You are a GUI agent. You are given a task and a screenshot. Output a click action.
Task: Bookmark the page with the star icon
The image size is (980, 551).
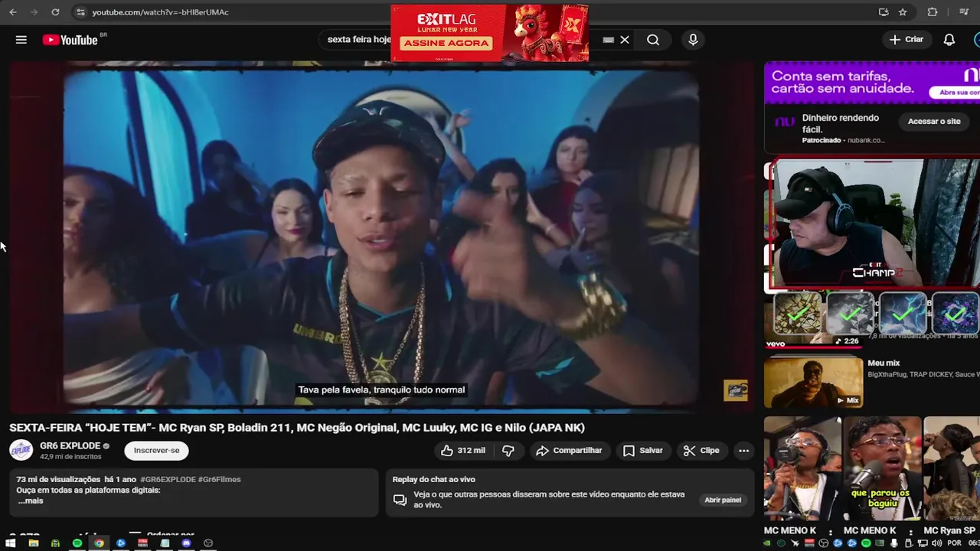903,12
